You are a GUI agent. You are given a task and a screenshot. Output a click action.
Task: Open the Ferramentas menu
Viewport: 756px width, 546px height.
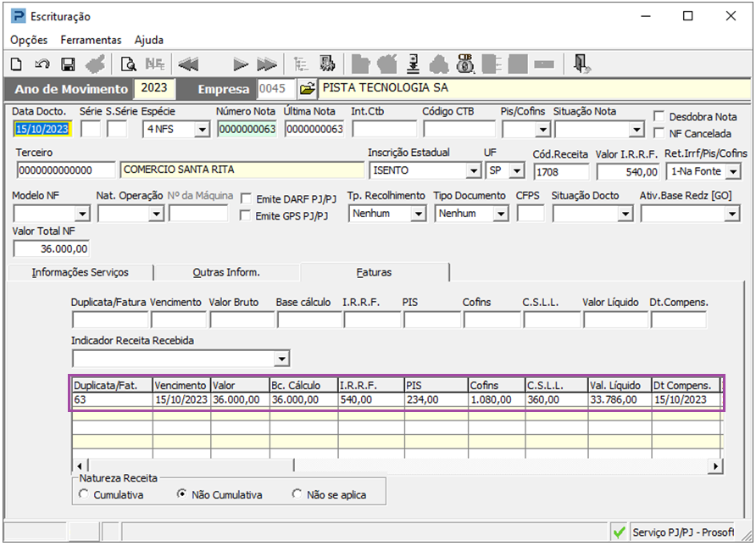tap(91, 40)
